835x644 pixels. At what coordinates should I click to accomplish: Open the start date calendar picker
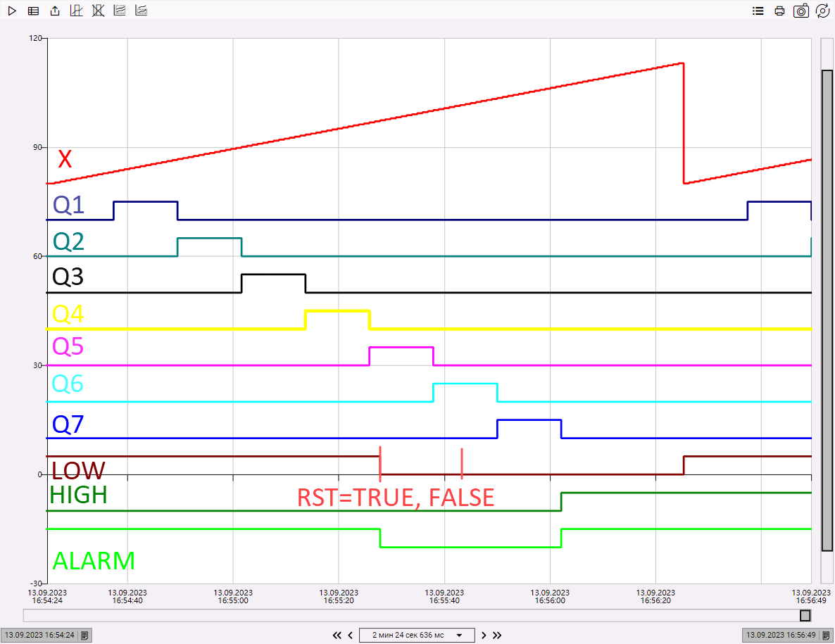pos(84,634)
